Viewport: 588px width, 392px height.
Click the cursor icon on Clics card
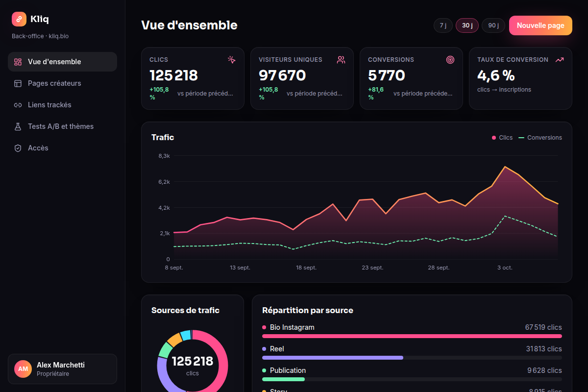tap(232, 60)
